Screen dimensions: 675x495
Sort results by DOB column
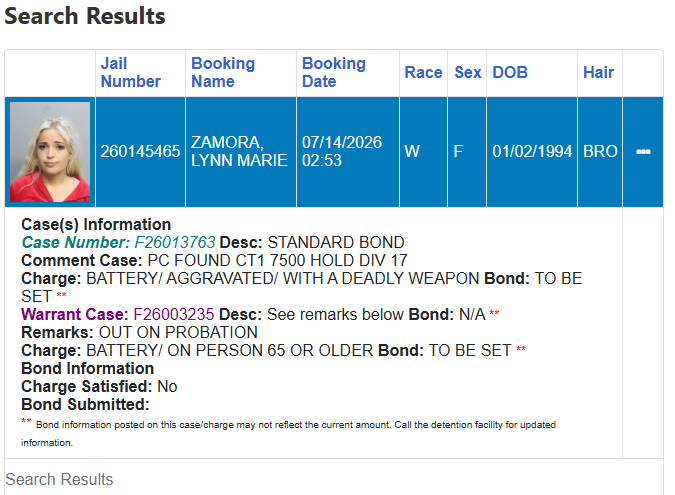(x=510, y=72)
